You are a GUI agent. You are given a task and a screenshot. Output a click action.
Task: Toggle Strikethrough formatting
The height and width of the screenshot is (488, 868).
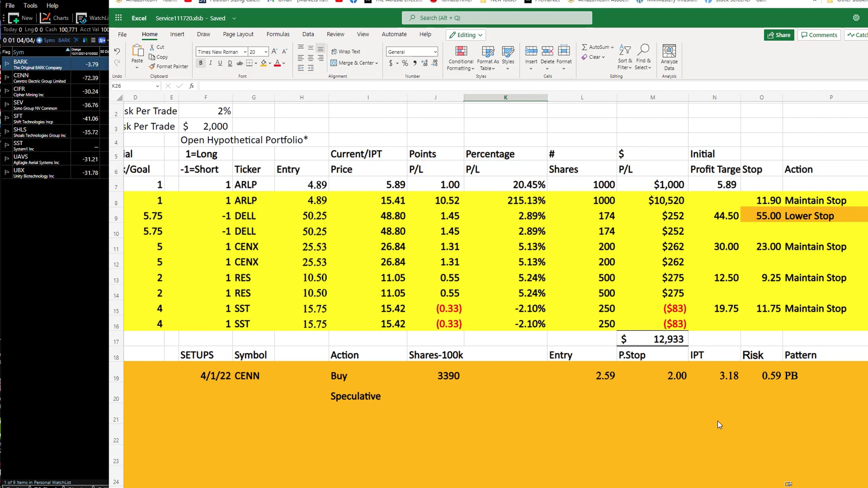[x=240, y=63]
